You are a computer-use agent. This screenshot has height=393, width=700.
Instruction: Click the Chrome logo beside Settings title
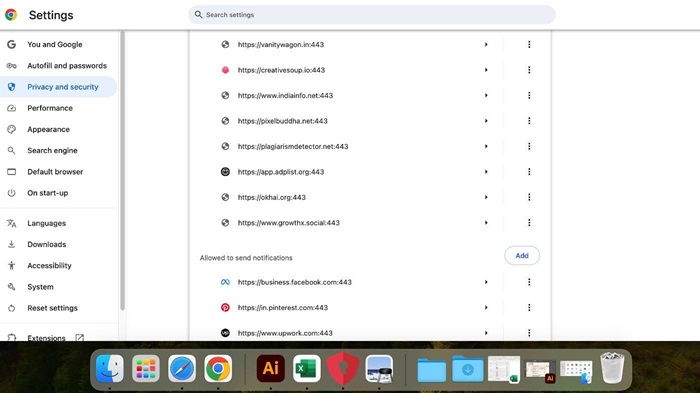click(11, 15)
